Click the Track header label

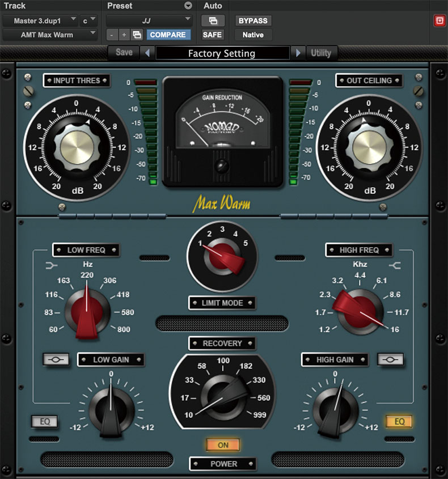15,6
